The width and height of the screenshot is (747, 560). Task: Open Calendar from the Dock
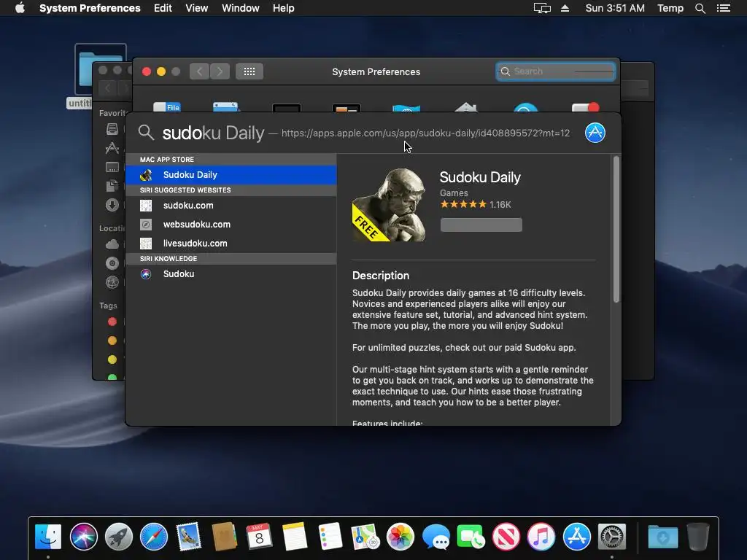tap(259, 536)
